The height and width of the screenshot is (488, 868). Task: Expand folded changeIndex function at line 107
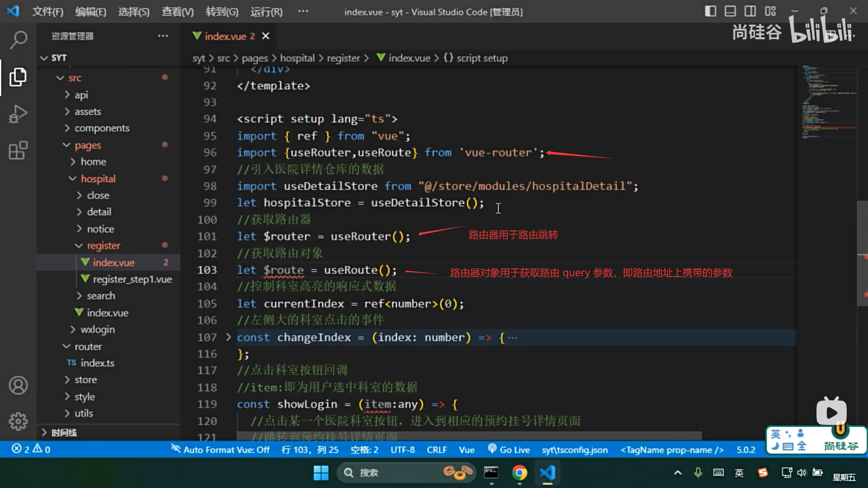tap(228, 337)
